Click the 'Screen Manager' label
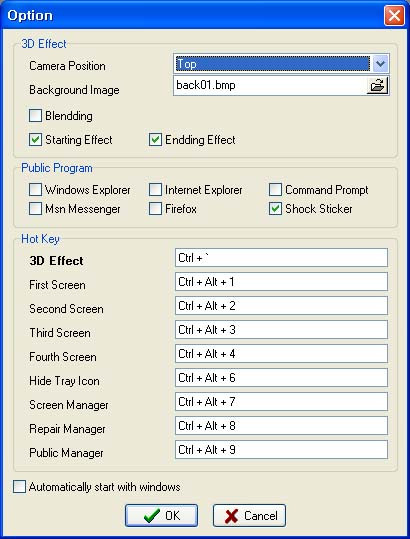Screen dimensions: 410x539 point(69,405)
